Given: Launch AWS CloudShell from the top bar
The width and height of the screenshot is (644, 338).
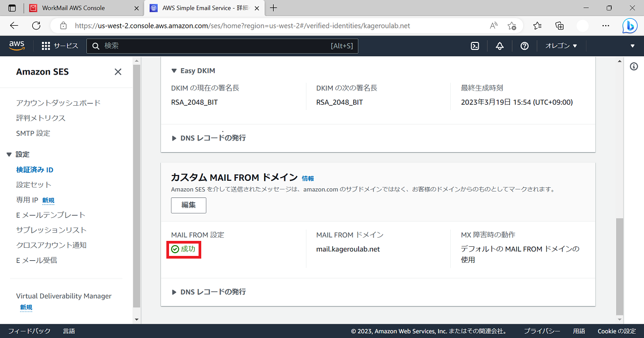Looking at the screenshot, I should pos(474,46).
